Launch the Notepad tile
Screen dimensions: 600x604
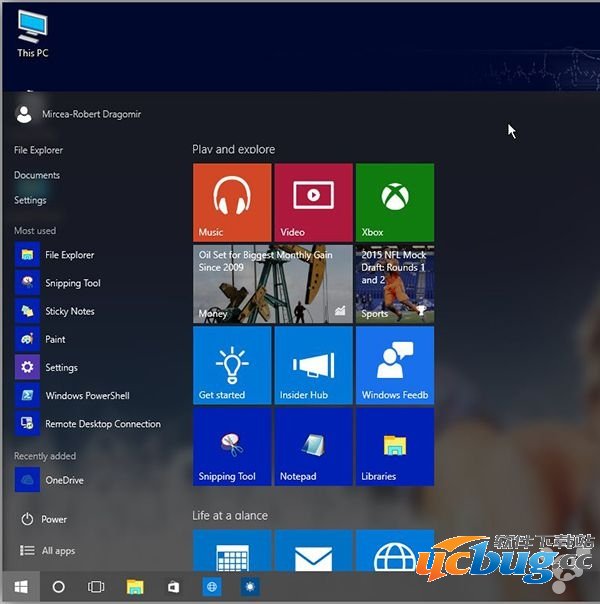pyautogui.click(x=313, y=447)
